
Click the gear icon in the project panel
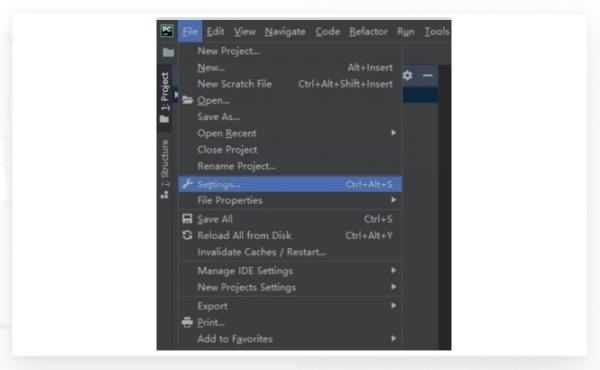pyautogui.click(x=408, y=75)
